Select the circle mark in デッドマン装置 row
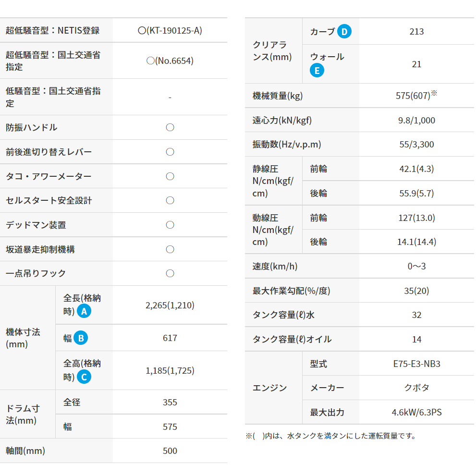 [x=170, y=225]
